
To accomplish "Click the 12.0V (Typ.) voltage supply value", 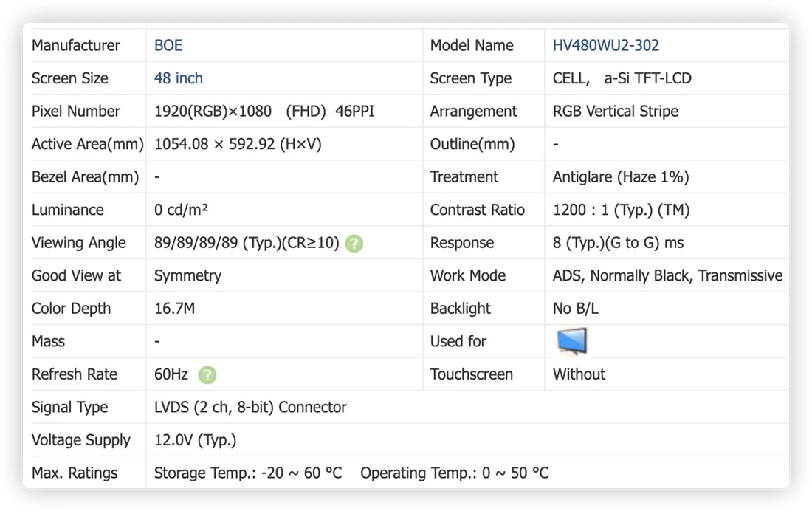I will [195, 440].
